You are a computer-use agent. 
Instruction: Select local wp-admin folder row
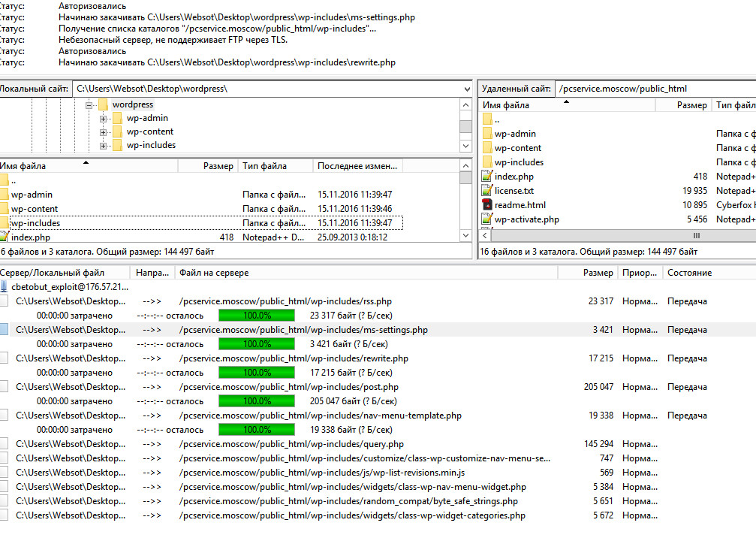coord(201,195)
